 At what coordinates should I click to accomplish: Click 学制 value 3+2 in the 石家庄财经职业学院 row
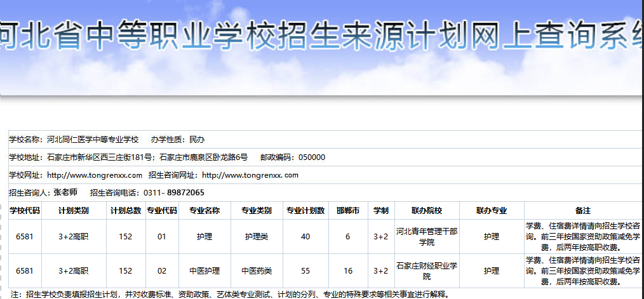click(x=380, y=271)
